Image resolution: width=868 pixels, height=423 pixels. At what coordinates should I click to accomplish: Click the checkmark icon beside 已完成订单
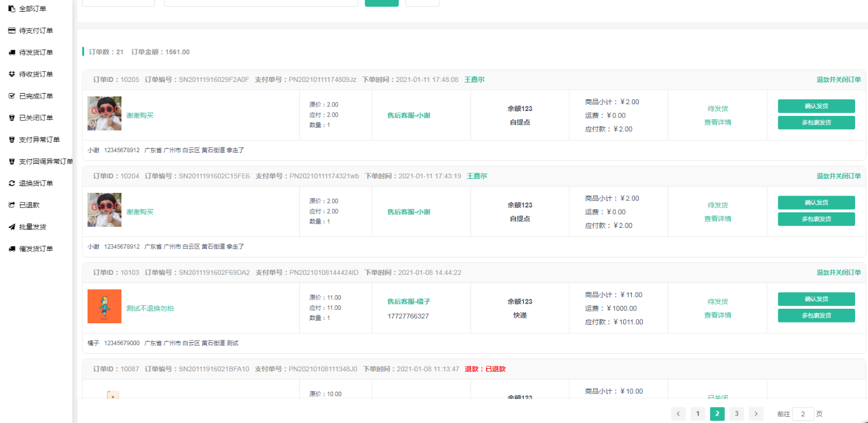point(11,96)
